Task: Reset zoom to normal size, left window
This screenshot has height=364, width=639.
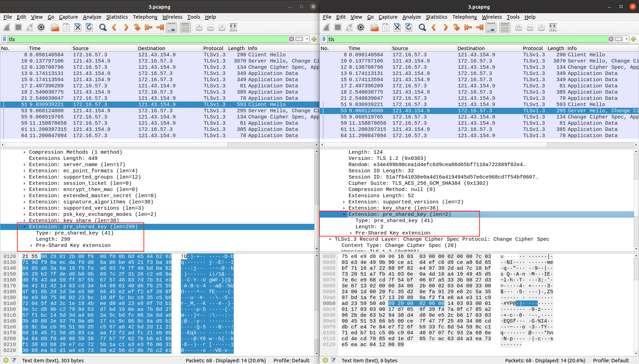Action: coord(222,27)
